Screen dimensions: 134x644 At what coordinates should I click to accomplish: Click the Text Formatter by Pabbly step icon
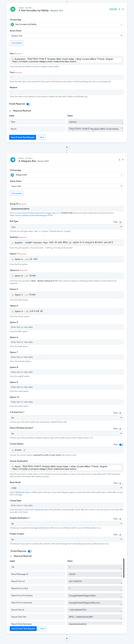click(13, 9)
